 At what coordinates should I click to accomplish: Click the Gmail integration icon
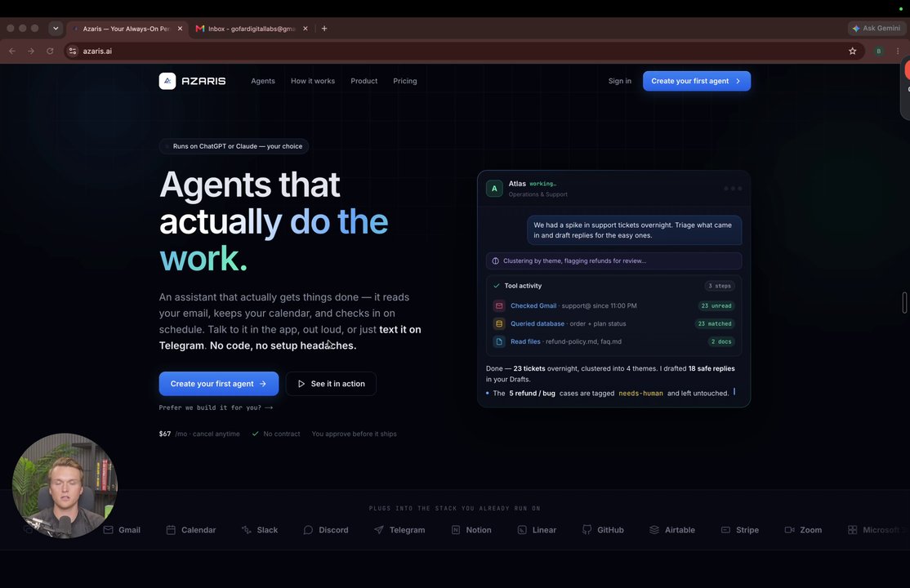[108, 530]
